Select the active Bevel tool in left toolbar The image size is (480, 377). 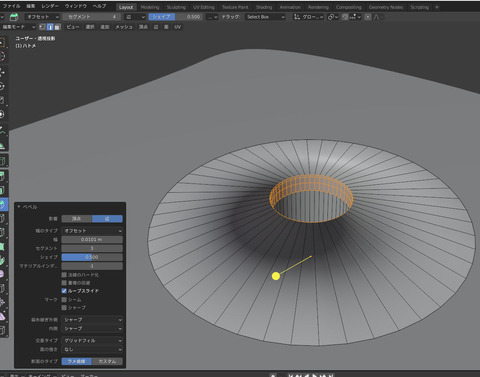3,204
